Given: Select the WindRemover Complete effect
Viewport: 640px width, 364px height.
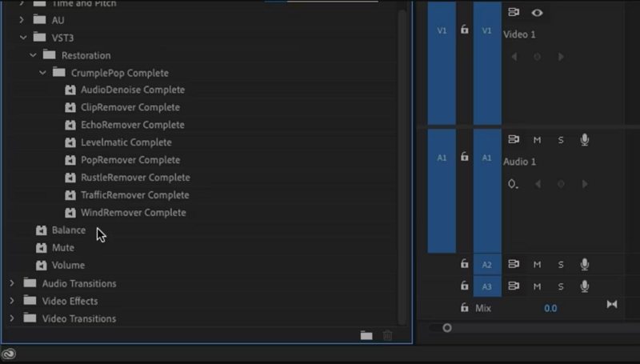Looking at the screenshot, I should tap(133, 213).
